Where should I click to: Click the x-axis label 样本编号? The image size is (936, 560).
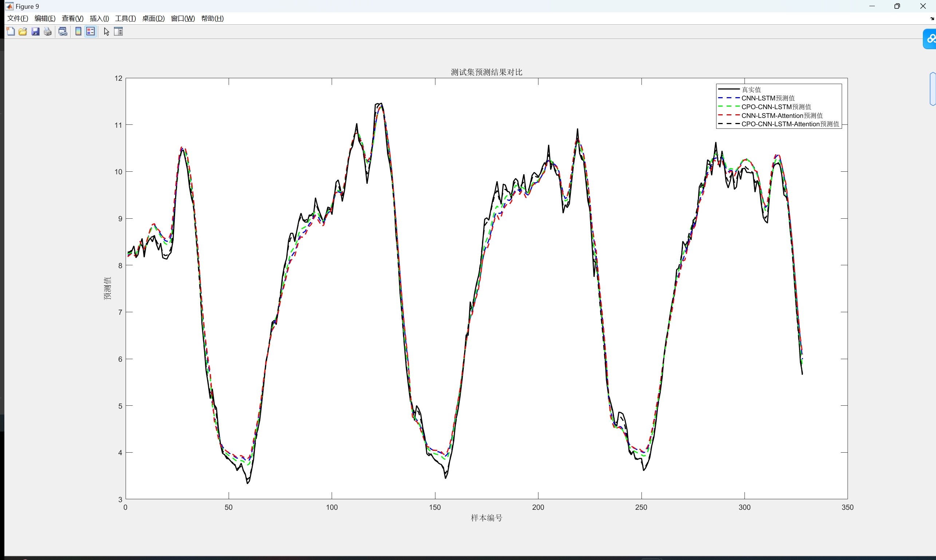[x=486, y=518]
